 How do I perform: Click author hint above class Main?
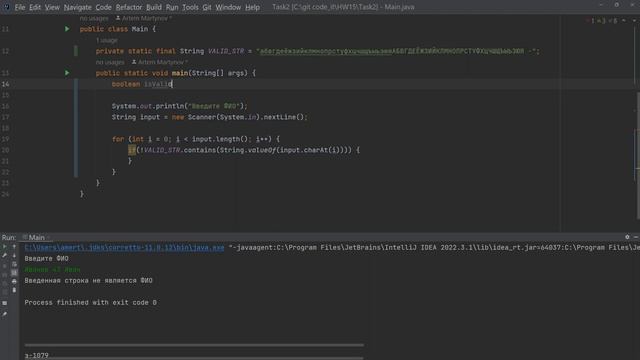point(144,18)
